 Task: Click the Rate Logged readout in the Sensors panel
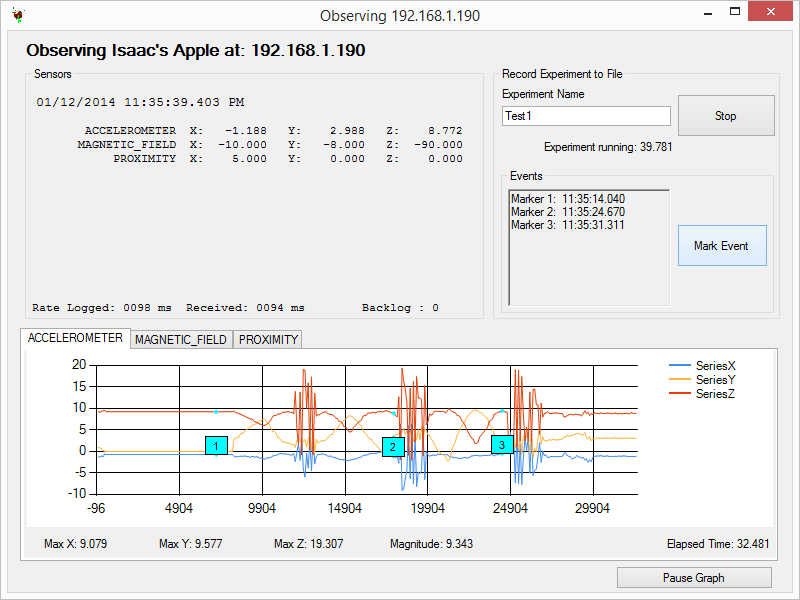[106, 307]
